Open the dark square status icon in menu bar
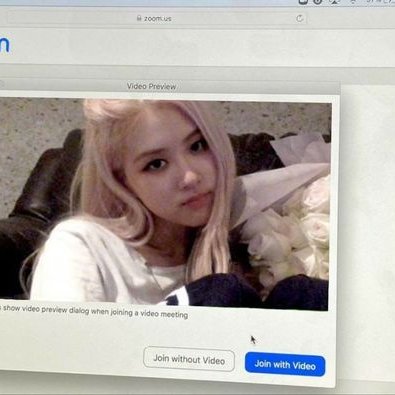395x395 pixels. click(303, 2)
